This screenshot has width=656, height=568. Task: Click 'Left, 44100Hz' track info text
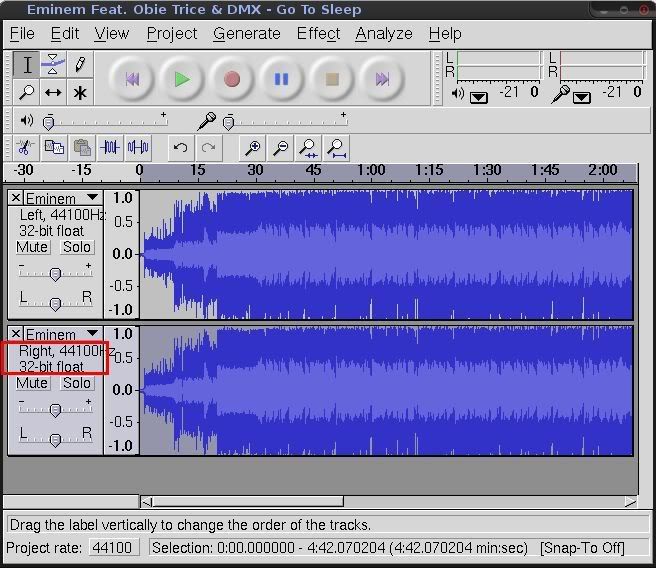(x=63, y=215)
